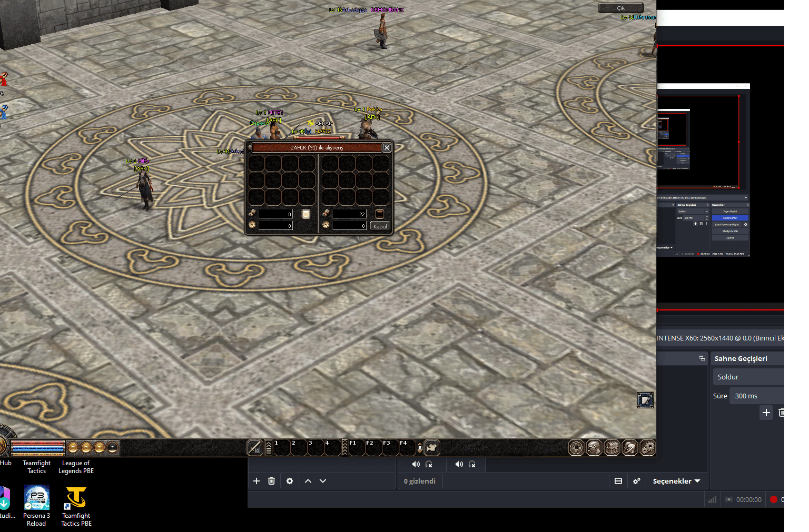This screenshot has width=809, height=532.
Task: Select quick slot F2 in the game bar
Action: (x=373, y=448)
